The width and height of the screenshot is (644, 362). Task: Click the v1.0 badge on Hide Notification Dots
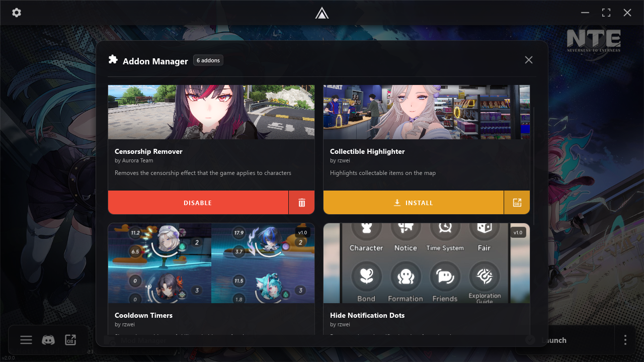[x=518, y=233]
